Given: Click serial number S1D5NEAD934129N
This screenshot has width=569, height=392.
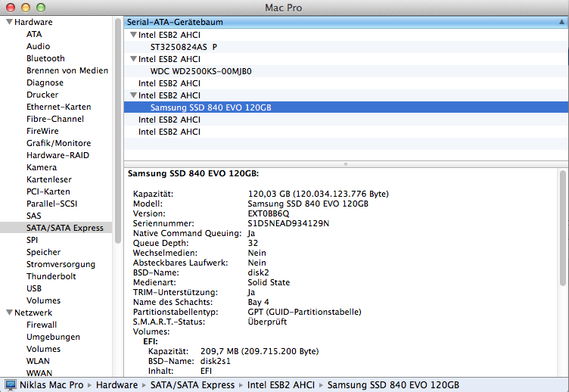Looking at the screenshot, I should tap(288, 223).
